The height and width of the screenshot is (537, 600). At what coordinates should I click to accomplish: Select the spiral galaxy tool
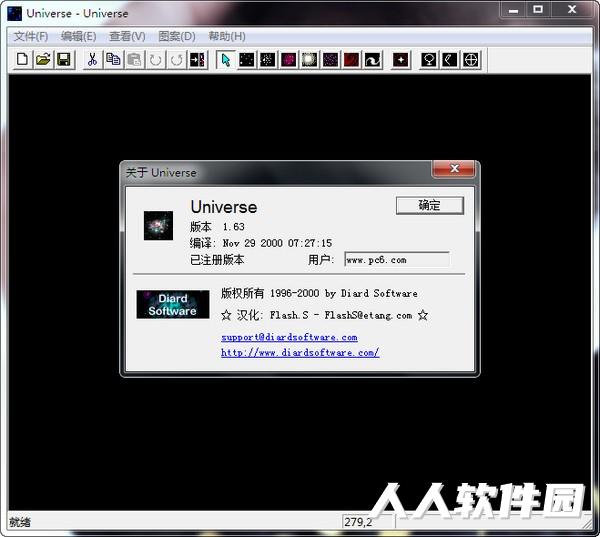pos(373,60)
